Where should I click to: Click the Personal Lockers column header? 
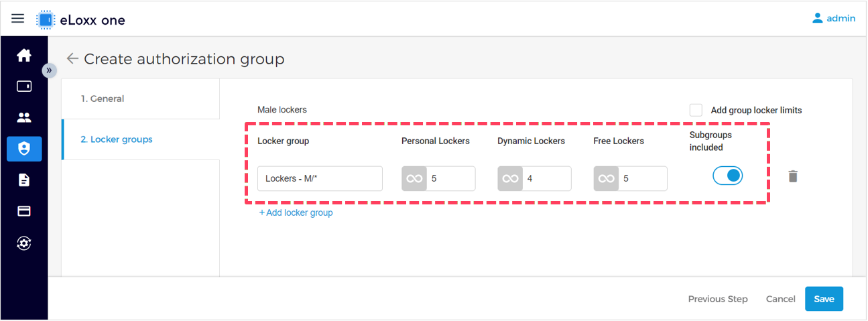coord(436,141)
